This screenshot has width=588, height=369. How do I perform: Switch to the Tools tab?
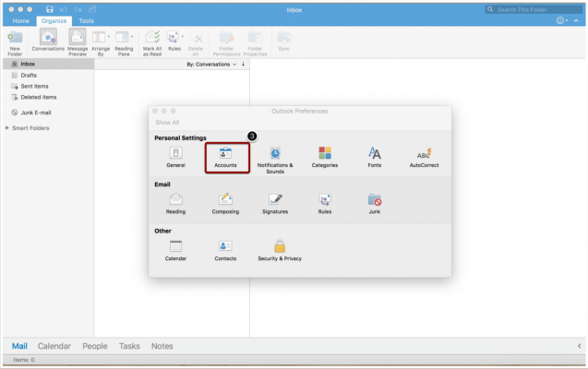pos(86,21)
